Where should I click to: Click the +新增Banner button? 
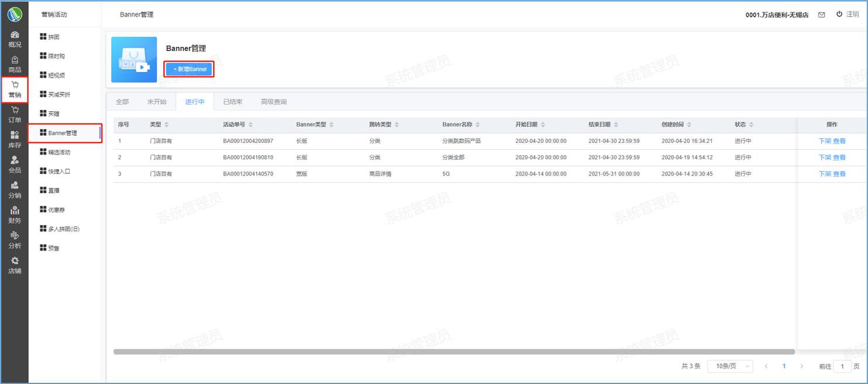tap(190, 69)
